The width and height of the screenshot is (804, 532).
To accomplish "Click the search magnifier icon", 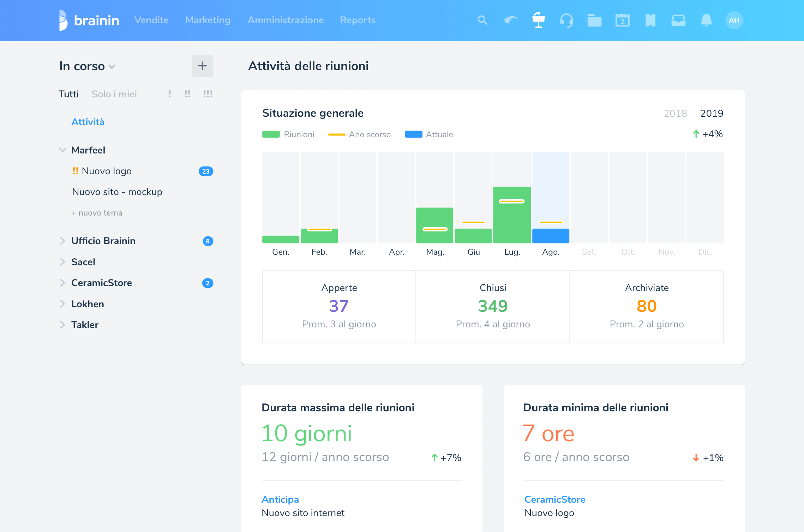I will coord(482,20).
